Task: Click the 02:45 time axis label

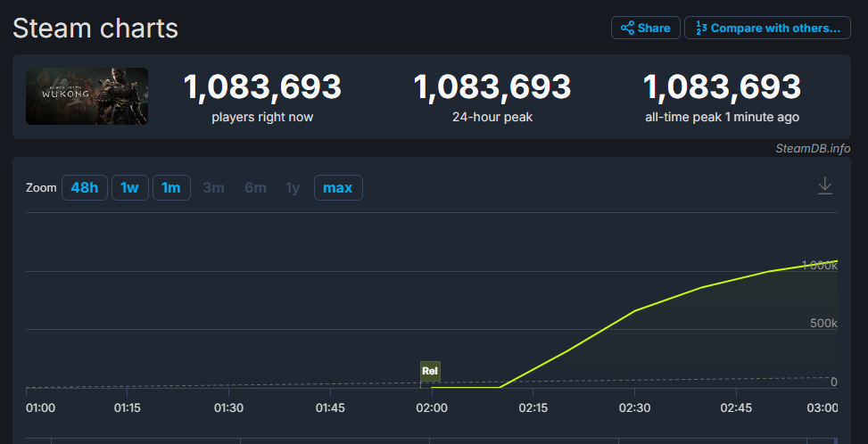Action: tap(736, 408)
